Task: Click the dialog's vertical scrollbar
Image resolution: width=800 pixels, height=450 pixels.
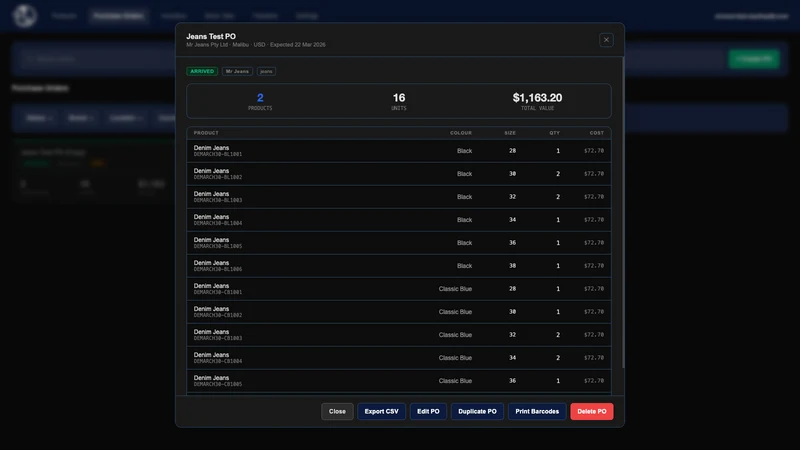Action: pyautogui.click(x=623, y=212)
